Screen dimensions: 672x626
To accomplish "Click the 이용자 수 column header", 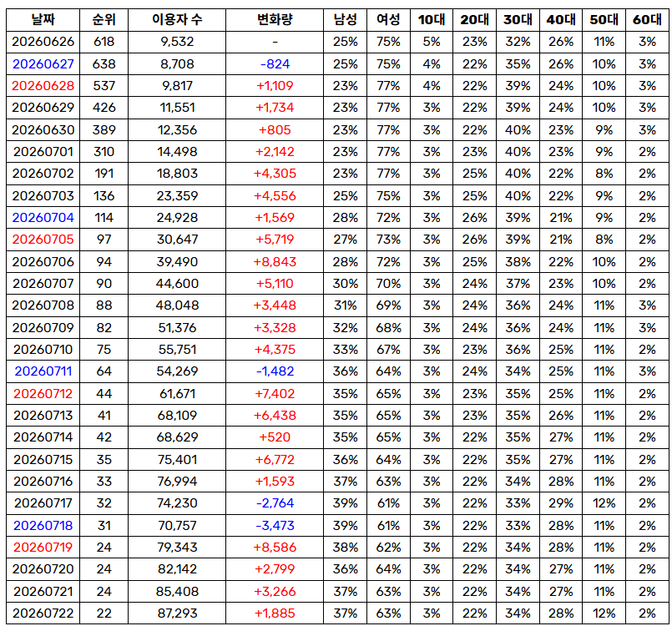I will [177, 20].
